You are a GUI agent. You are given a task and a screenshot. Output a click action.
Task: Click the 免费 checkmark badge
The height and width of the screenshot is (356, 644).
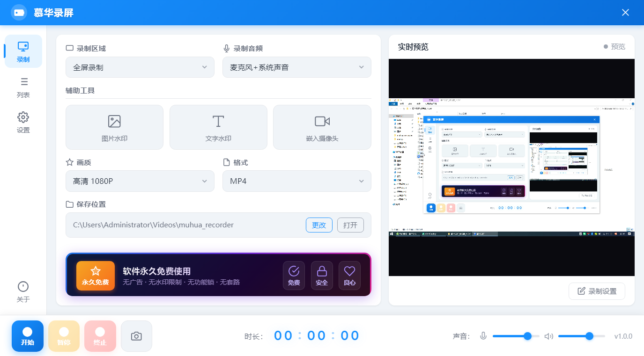point(294,276)
